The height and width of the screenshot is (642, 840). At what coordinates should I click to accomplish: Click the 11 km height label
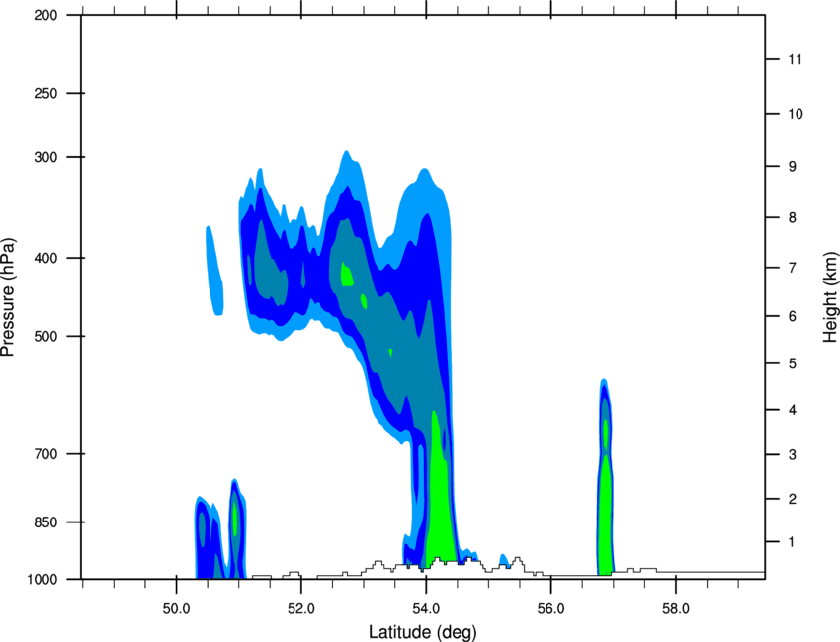coord(795,59)
